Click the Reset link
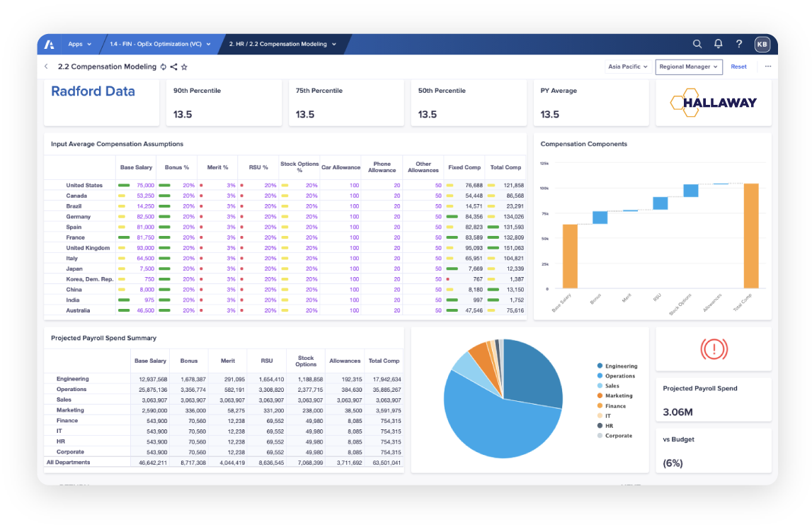 click(738, 67)
